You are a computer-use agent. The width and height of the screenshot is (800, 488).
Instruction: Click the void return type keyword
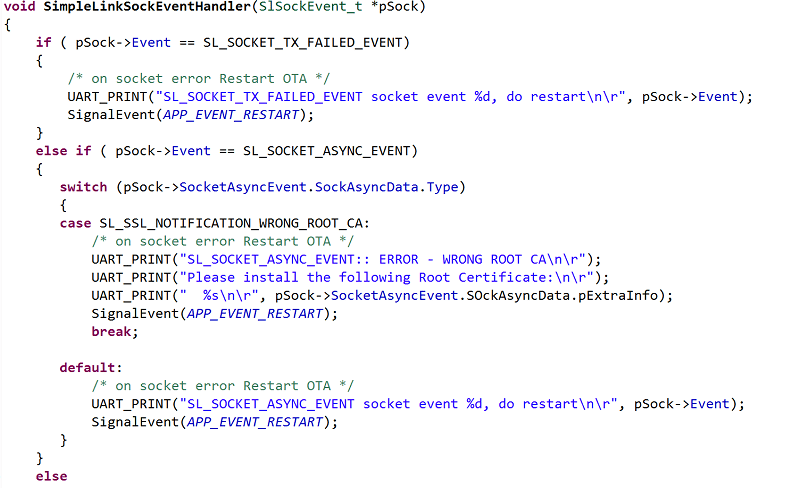pyautogui.click(x=20, y=8)
